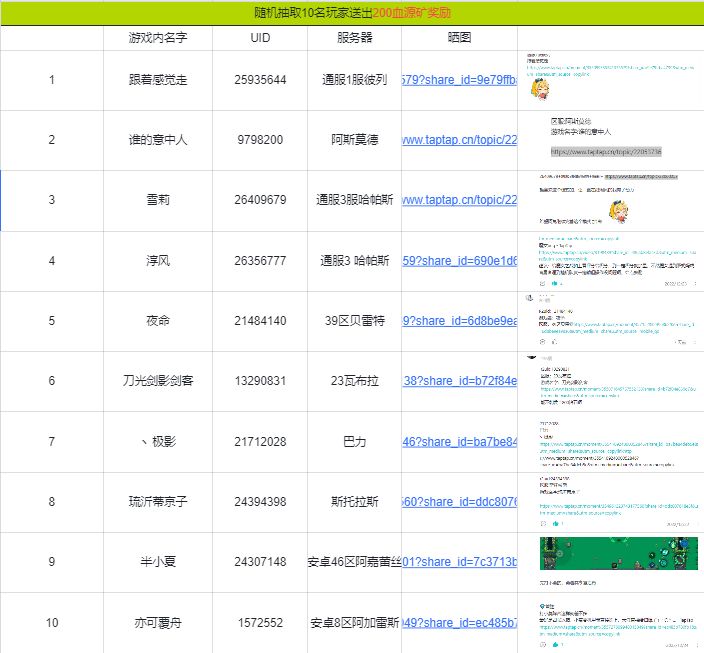This screenshot has width=704, height=653.
Task: Open the share link 49?share_id=ec485b7
Action: [x=459, y=623]
